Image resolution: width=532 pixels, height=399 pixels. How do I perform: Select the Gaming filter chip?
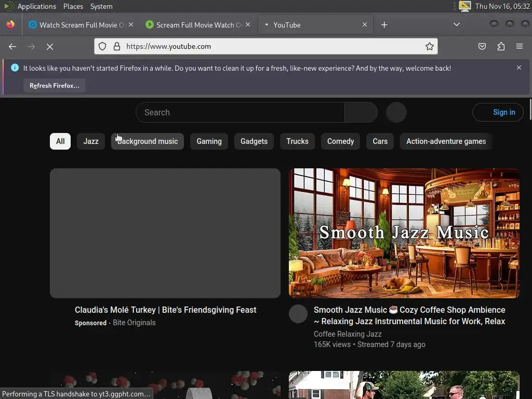tap(209, 141)
